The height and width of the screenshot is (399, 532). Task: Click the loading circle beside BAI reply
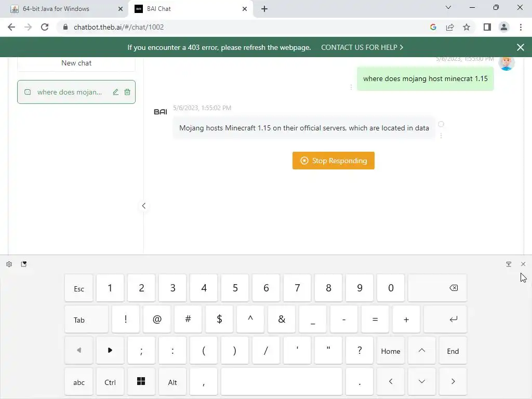pyautogui.click(x=441, y=124)
